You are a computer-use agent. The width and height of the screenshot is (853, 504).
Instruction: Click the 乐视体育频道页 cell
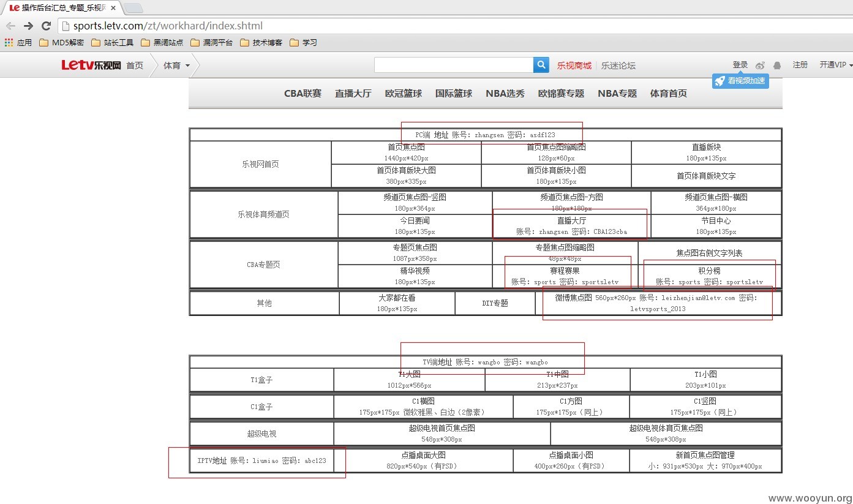click(x=264, y=214)
